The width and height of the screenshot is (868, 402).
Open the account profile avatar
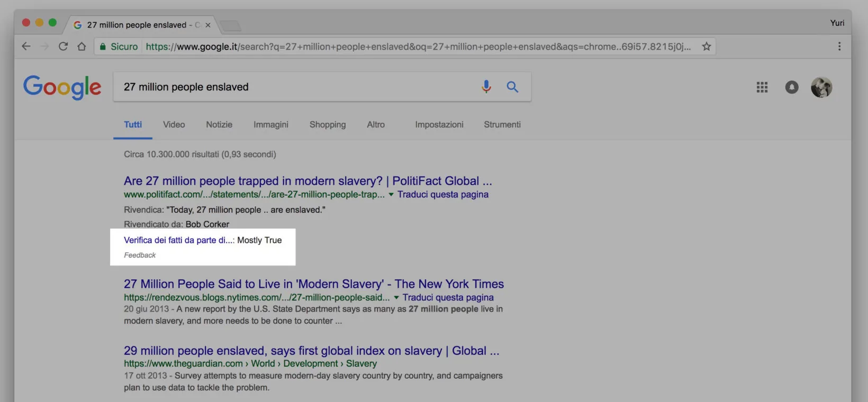821,87
